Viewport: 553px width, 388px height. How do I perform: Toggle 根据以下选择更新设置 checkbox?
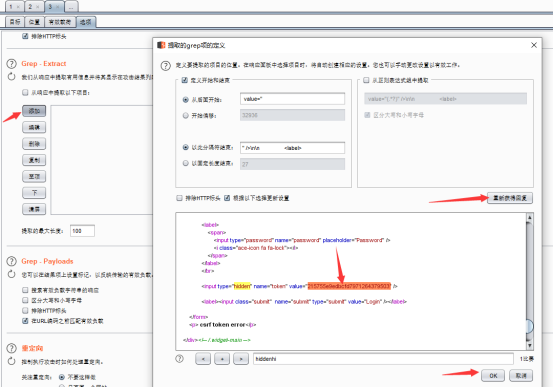227,198
